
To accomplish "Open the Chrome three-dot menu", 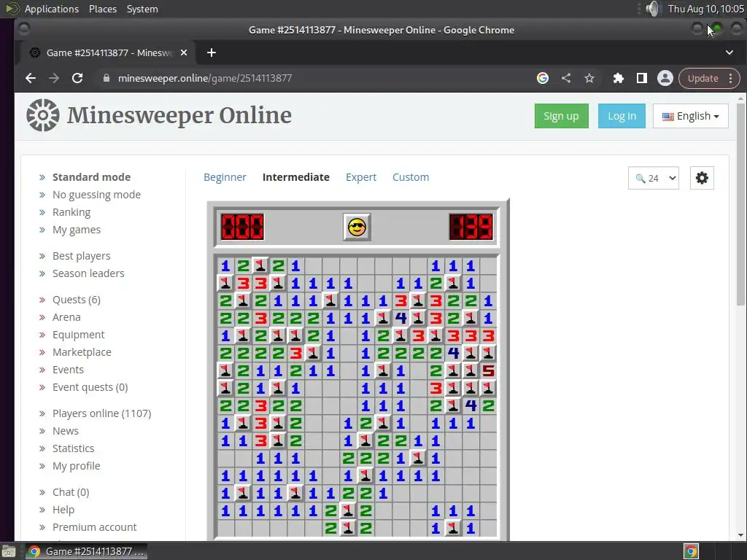I will point(731,78).
